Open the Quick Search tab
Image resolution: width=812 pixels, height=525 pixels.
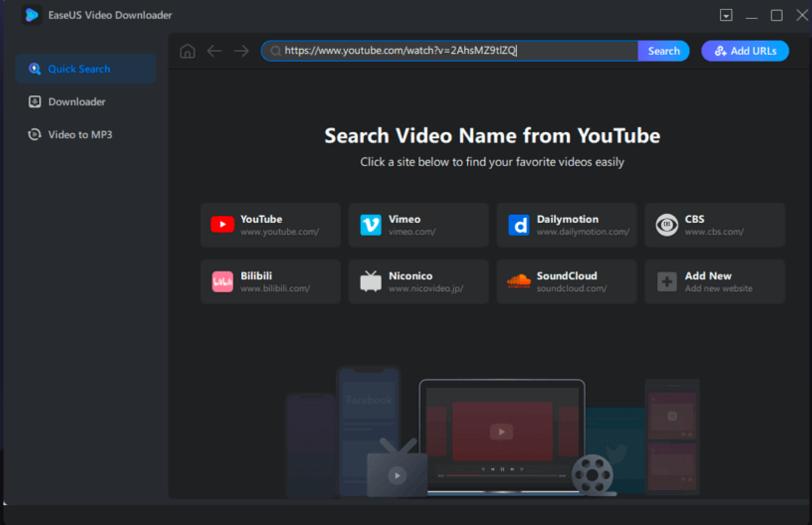tap(86, 69)
